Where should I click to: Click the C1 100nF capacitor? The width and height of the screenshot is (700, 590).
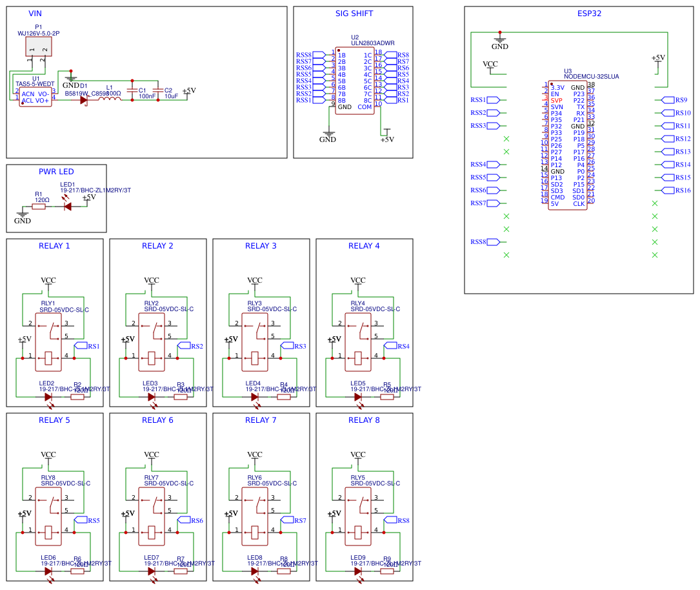[x=132, y=90]
